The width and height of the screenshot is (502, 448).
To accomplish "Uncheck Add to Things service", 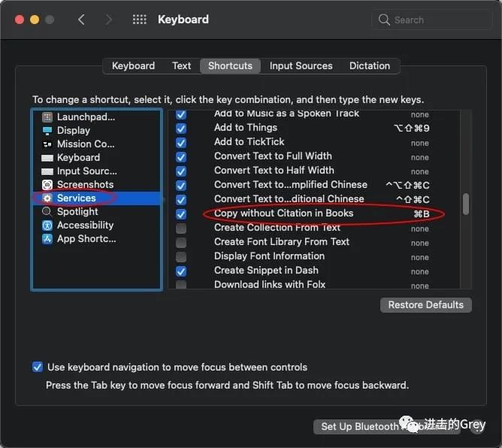I will pos(181,129).
